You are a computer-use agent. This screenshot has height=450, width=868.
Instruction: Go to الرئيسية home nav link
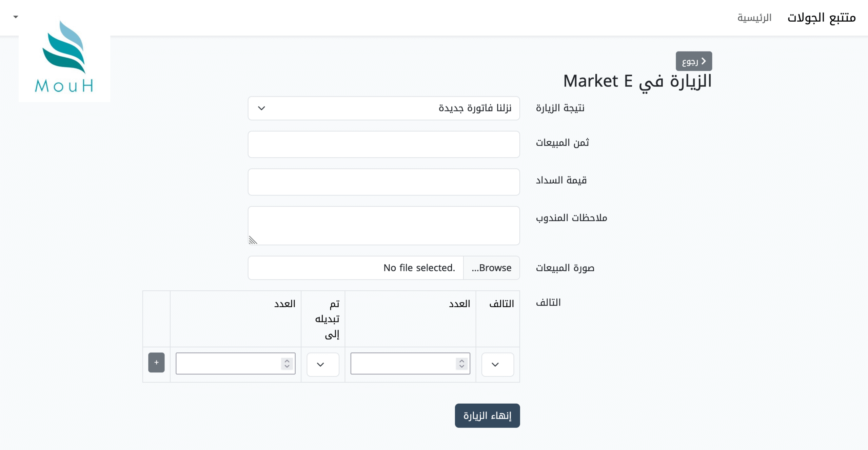[x=754, y=18]
